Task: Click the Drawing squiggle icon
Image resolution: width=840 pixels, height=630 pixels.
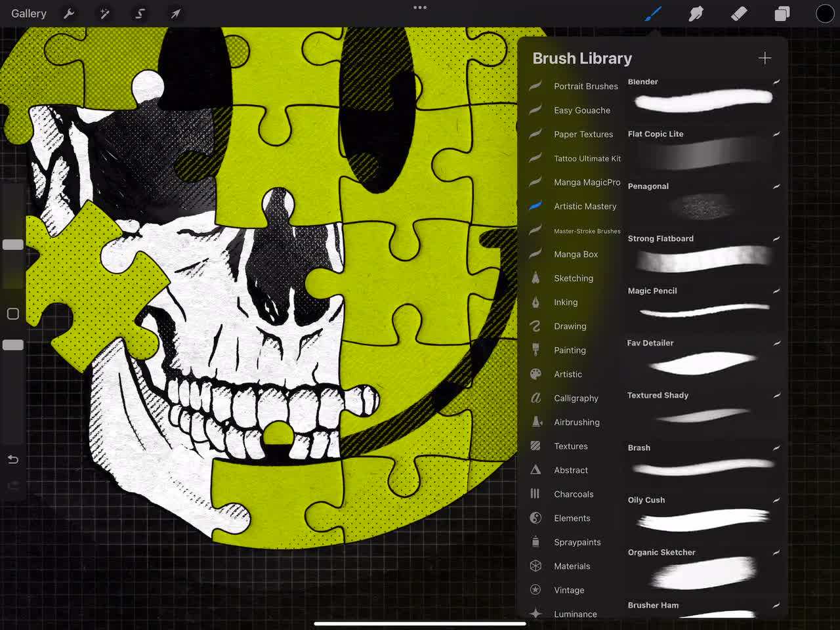Action: (x=535, y=326)
